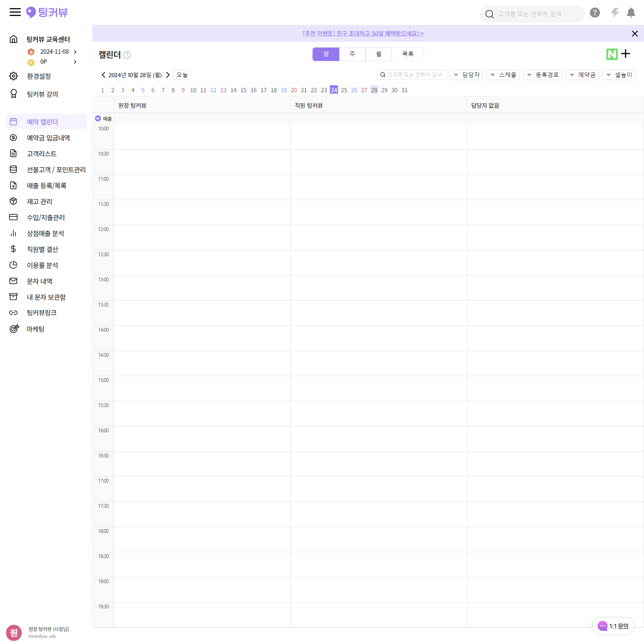Expand the 예약금 filter dropdown
This screenshot has height=644, width=644.
tap(582, 75)
